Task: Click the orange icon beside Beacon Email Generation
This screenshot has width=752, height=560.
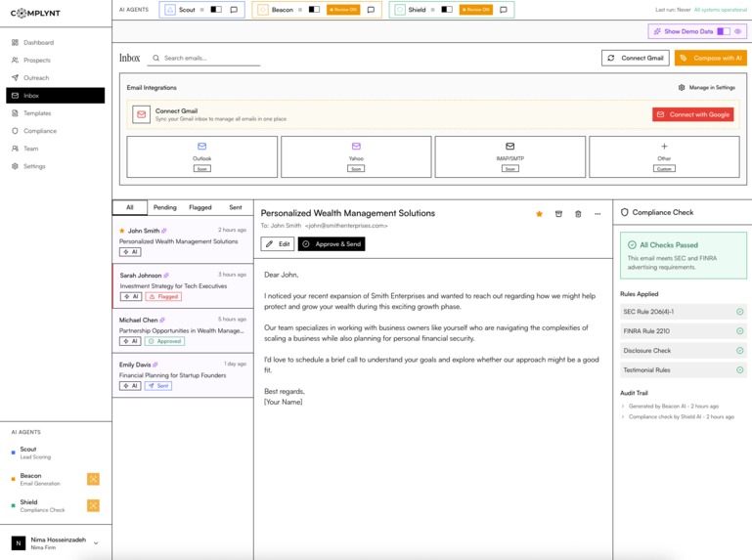Action: click(93, 479)
